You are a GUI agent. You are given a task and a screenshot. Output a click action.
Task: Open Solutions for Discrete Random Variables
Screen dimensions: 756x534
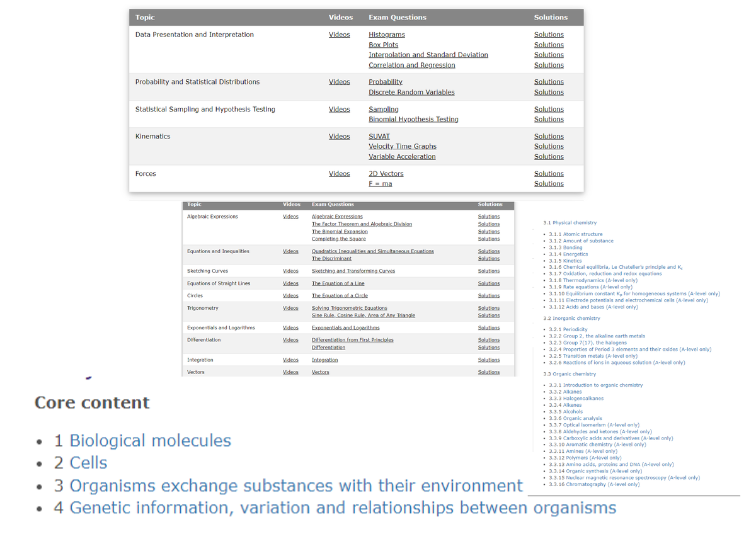pyautogui.click(x=549, y=92)
